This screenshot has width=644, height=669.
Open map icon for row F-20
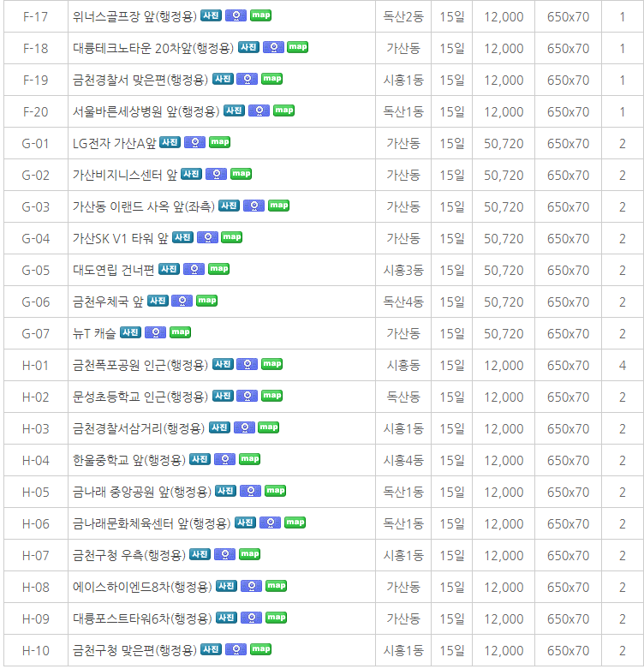click(283, 111)
